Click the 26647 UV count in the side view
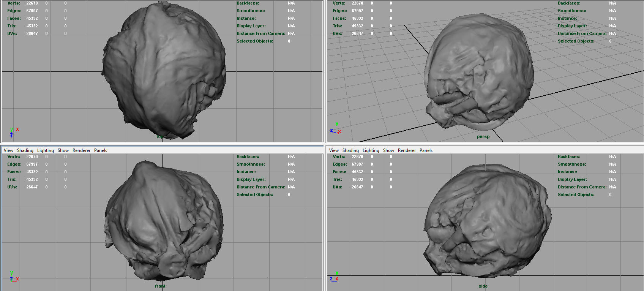 357,187
